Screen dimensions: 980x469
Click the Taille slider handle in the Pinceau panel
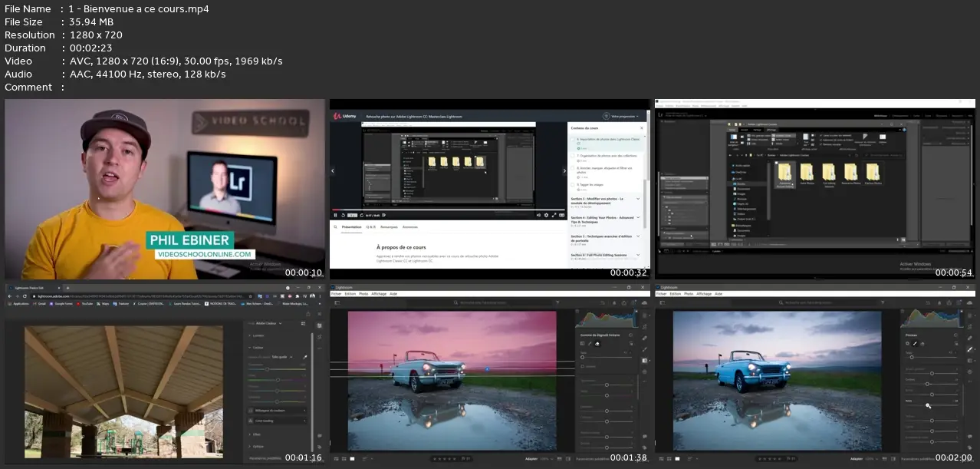point(912,357)
